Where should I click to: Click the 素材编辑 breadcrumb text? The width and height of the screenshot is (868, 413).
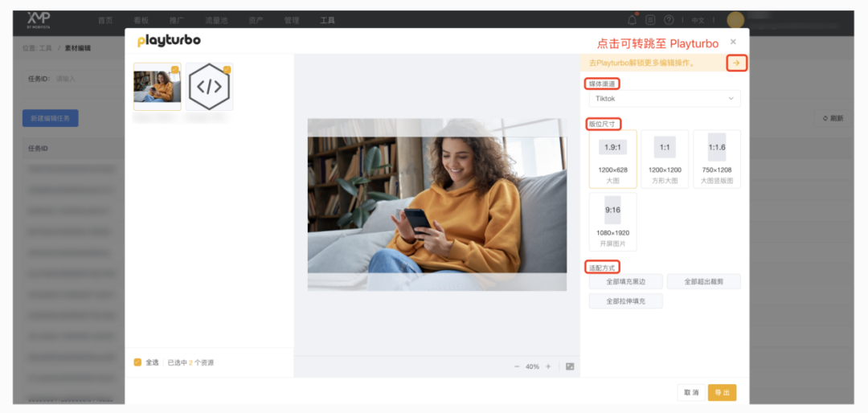[x=78, y=48]
